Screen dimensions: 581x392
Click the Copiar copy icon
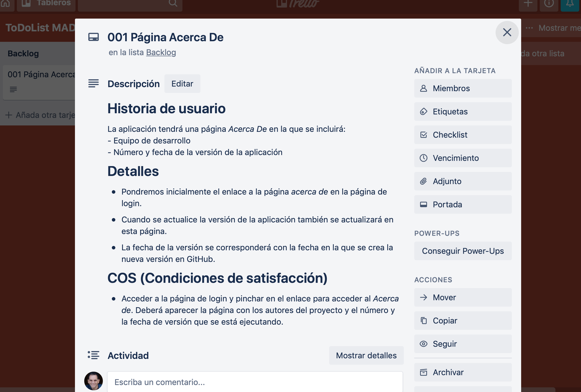(424, 321)
